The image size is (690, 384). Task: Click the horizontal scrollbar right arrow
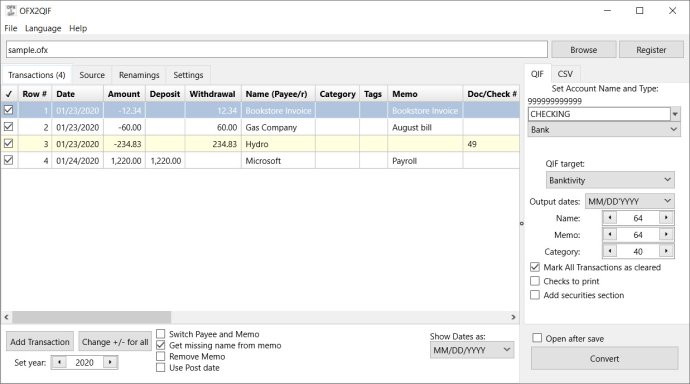pyautogui.click(x=513, y=317)
